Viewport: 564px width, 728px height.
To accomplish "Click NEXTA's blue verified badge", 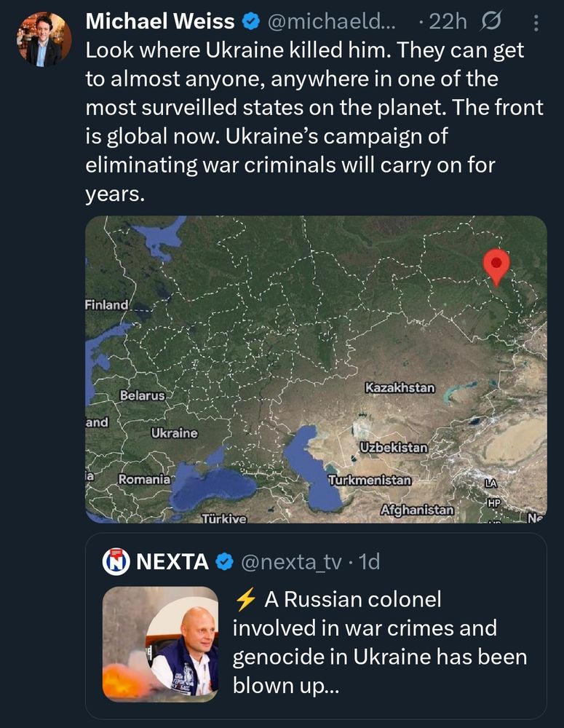I will click(x=226, y=561).
